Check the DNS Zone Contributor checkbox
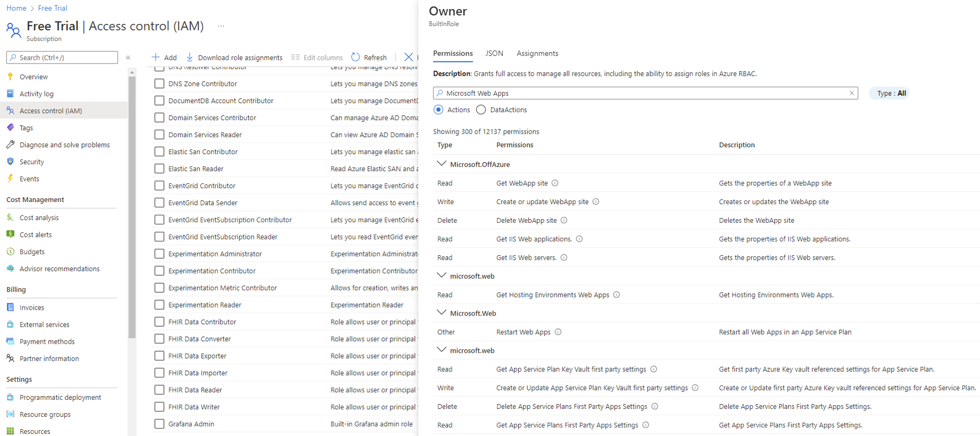980x436 pixels. pyautogui.click(x=159, y=84)
